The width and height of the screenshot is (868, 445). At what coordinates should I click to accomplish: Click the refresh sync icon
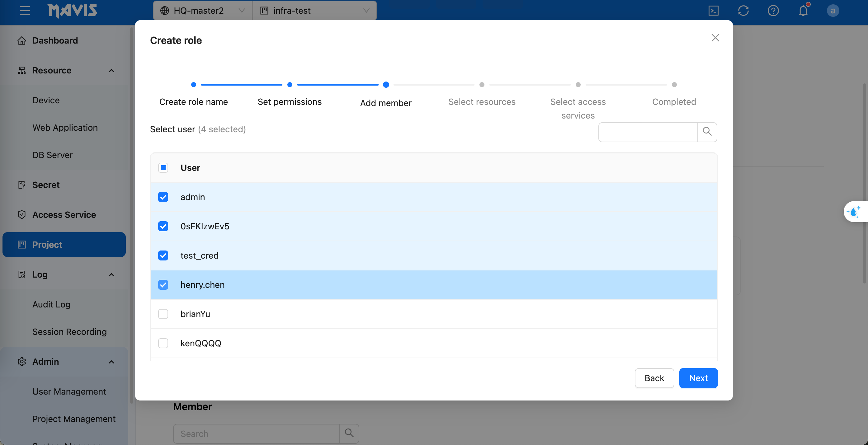(x=743, y=11)
